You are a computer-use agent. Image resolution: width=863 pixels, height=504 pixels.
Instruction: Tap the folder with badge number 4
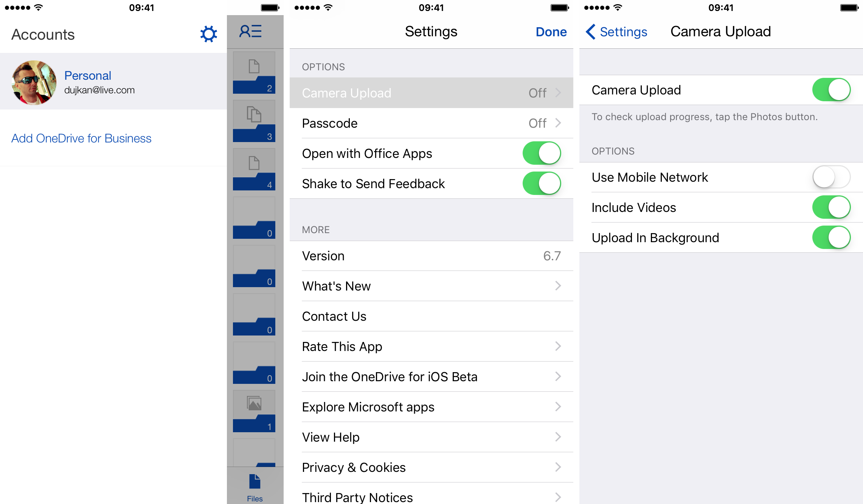point(253,170)
